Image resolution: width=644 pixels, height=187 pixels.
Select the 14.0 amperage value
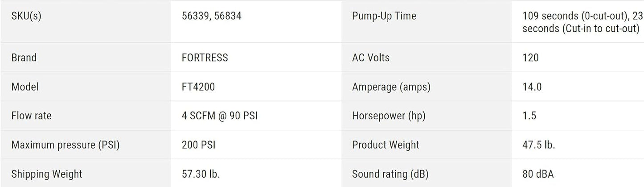point(532,87)
